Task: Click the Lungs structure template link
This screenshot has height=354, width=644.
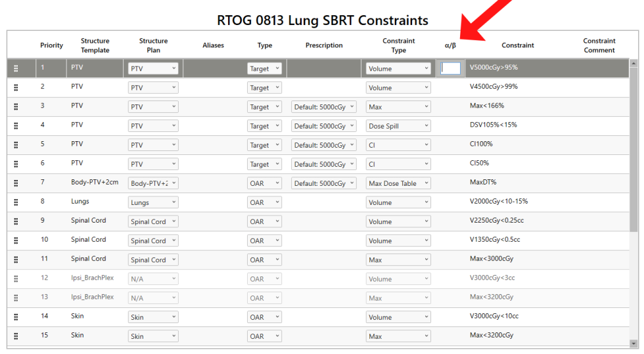Action: (x=80, y=202)
